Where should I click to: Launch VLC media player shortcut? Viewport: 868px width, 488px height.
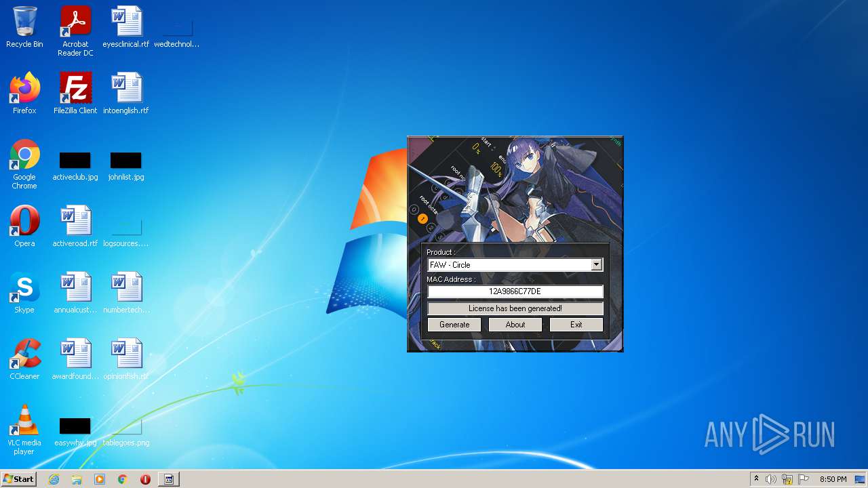24,430
